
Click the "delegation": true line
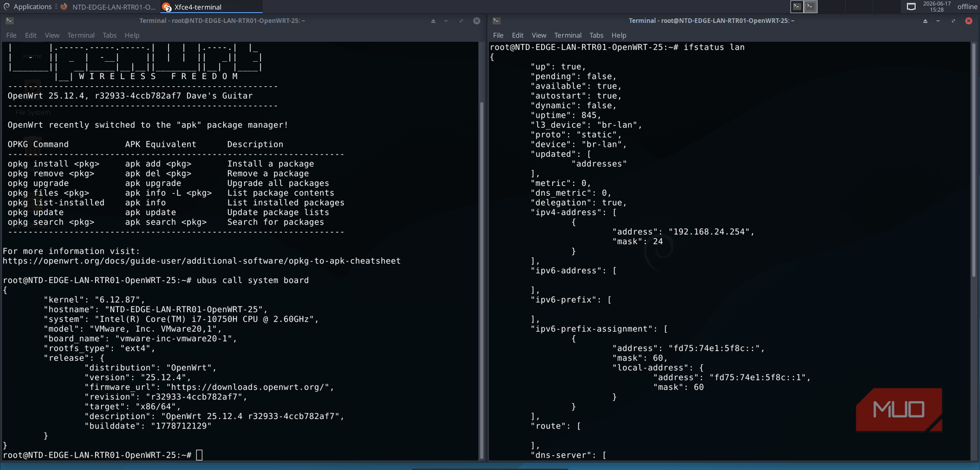click(578, 203)
